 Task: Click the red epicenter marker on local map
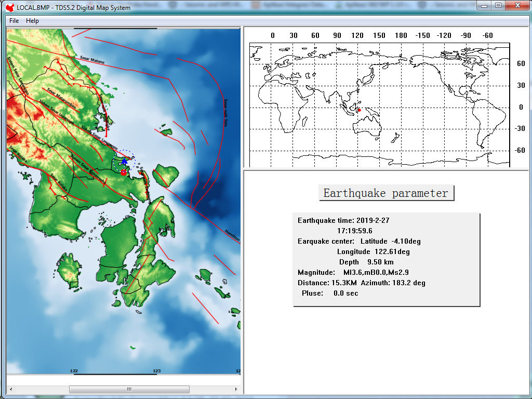[123, 172]
